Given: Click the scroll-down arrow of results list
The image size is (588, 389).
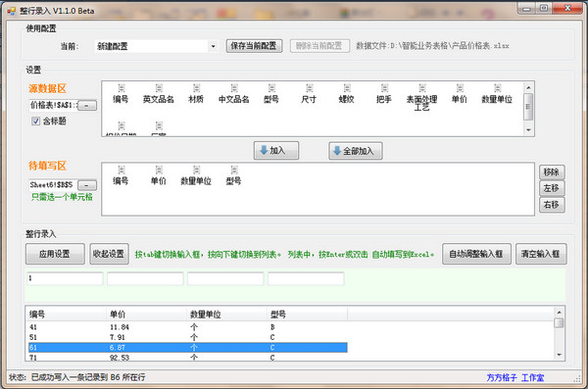Looking at the screenshot, I should 559,355.
